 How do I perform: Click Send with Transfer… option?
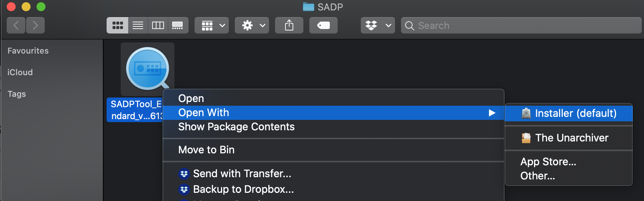point(242,173)
